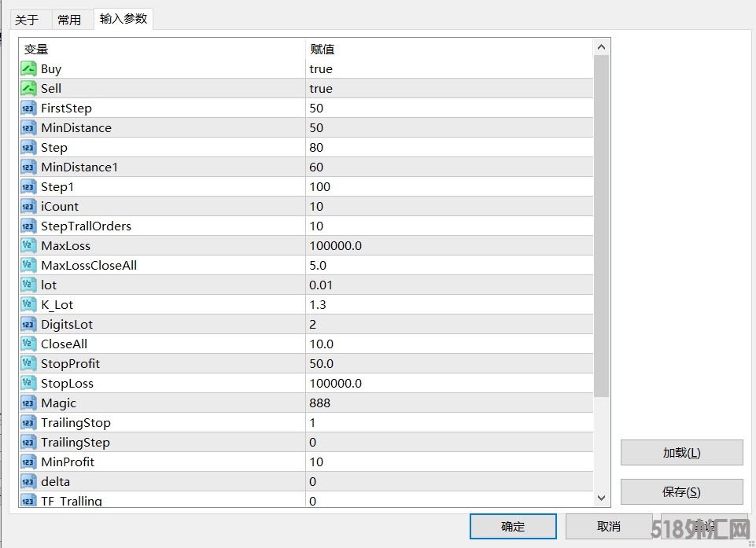The height and width of the screenshot is (548, 756).
Task: Click the scrollbar down arrow
Action: pyautogui.click(x=601, y=498)
